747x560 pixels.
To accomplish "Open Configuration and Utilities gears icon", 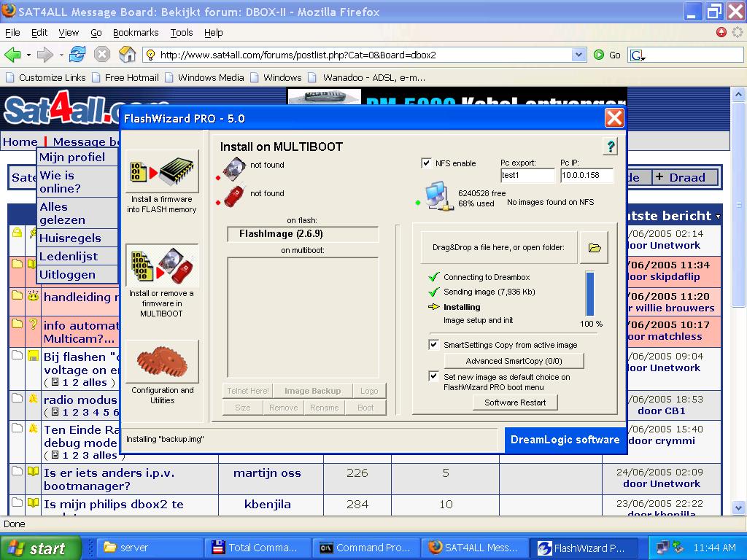I will click(x=162, y=362).
